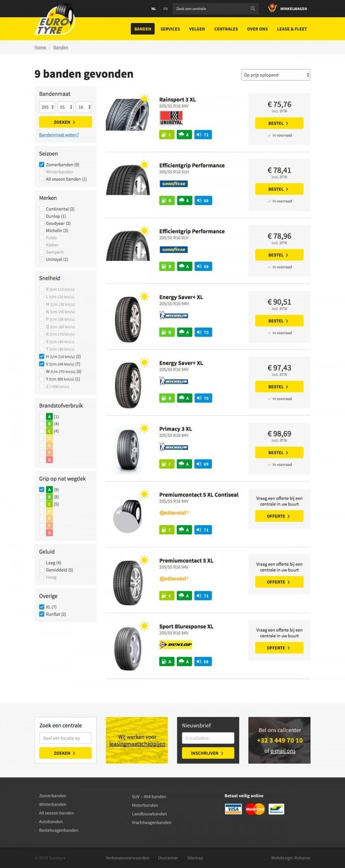This screenshot has height=868, width=345.
Task: Enable the Continental brand filter
Action: (41, 209)
